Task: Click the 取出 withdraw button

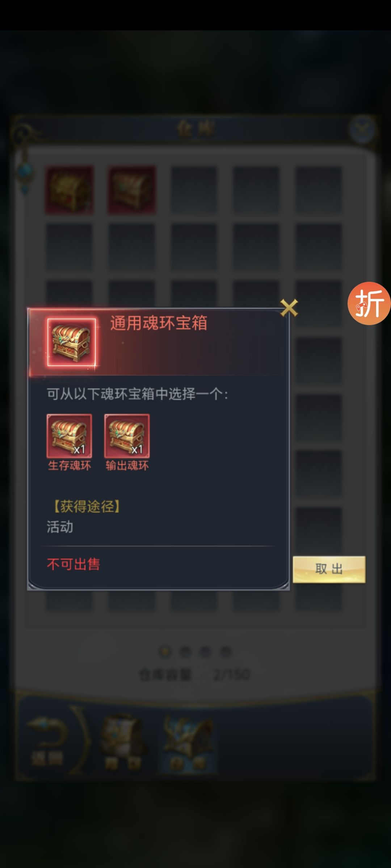Action: click(x=329, y=569)
